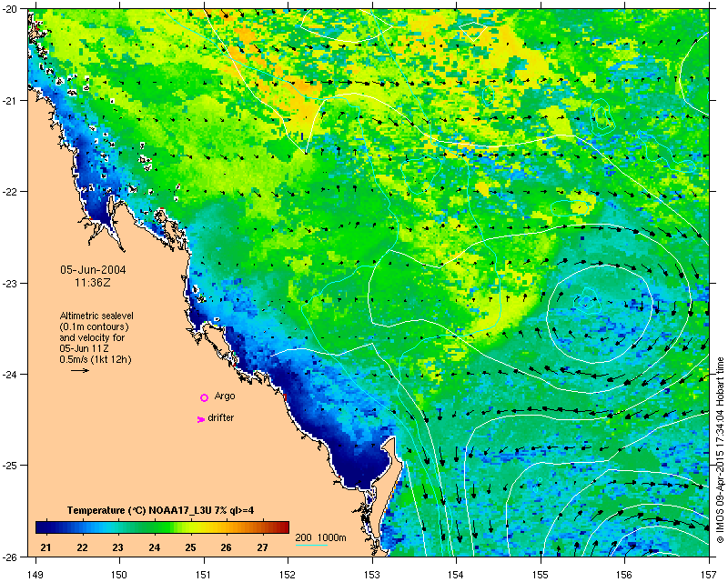Click the 'Temperature (°C) NOAA17_L3U 7% ql>=4' title
This screenshot has height=582, width=728.
click(x=161, y=510)
